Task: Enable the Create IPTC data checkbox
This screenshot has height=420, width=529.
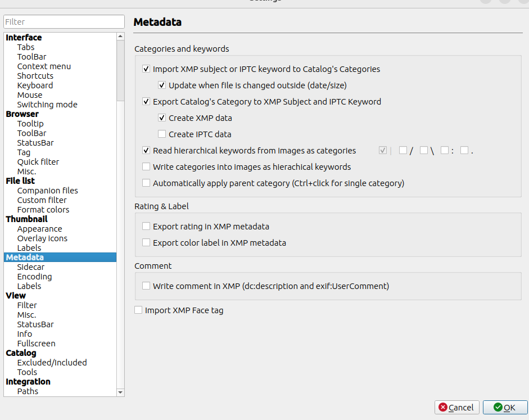Action: tap(162, 134)
